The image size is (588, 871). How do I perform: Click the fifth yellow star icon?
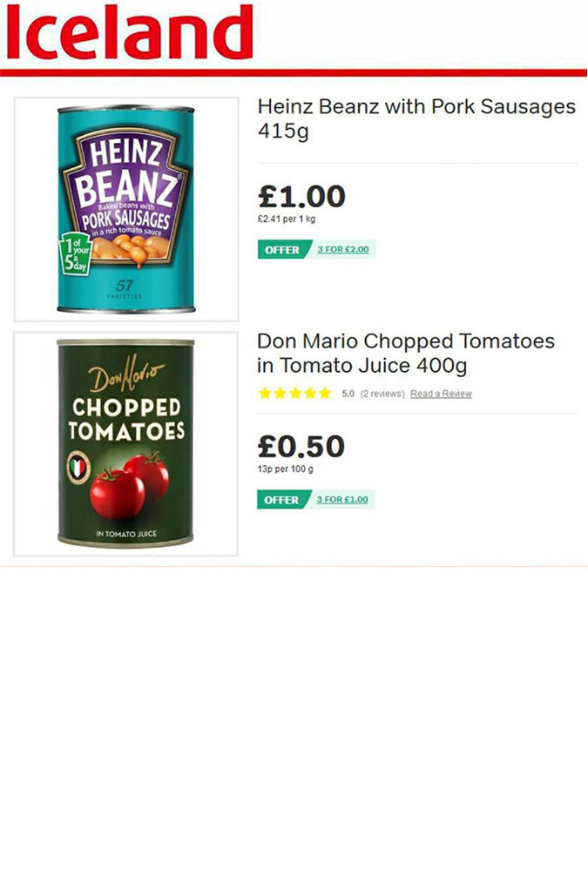click(325, 394)
